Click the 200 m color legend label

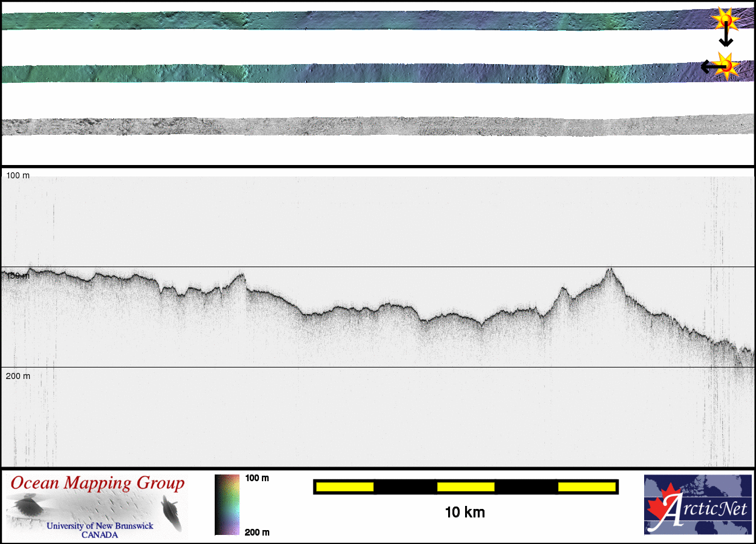pos(256,532)
